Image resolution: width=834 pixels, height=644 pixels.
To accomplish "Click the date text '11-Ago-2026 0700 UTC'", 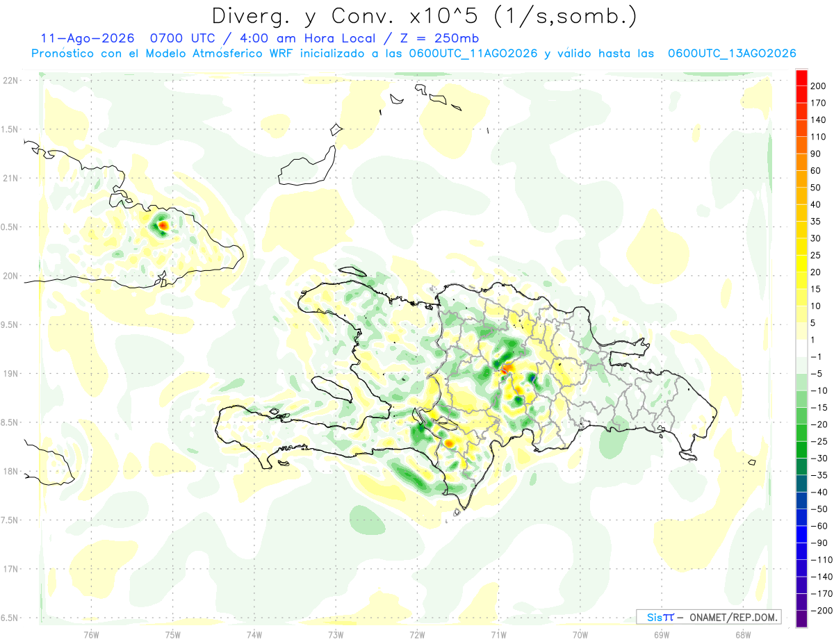I will click(x=128, y=38).
